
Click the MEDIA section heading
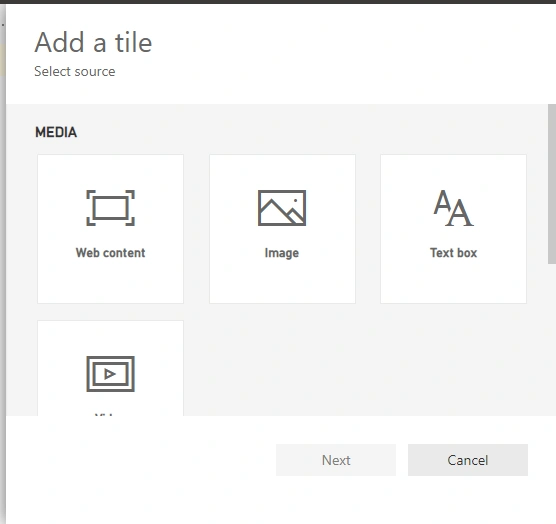point(56,132)
